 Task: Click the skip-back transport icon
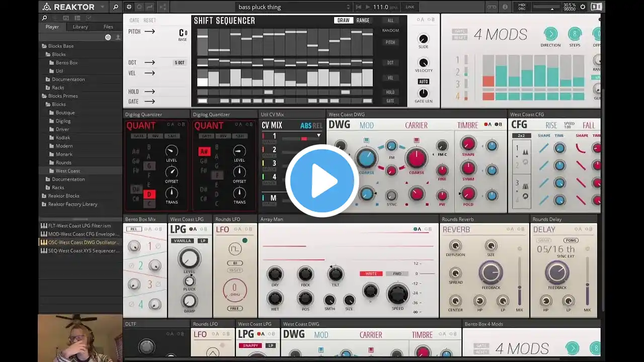pos(358,7)
